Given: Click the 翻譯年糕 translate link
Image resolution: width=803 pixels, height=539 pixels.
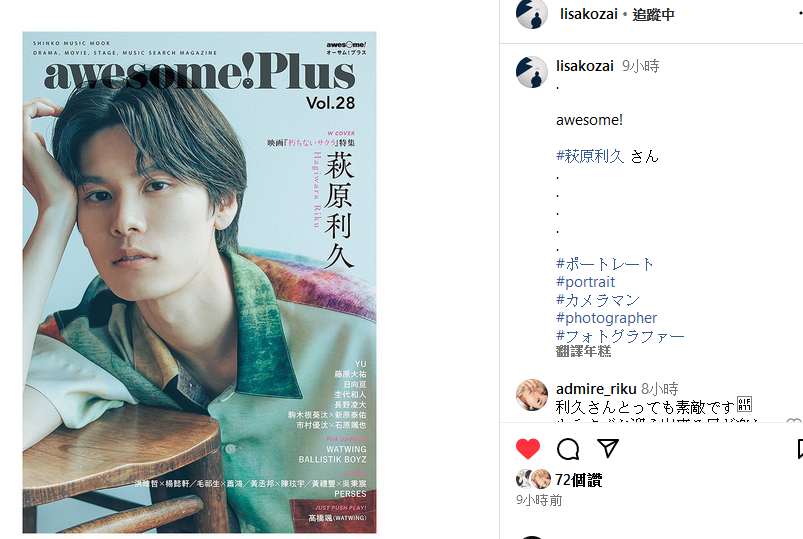Looking at the screenshot, I should coord(583,351).
